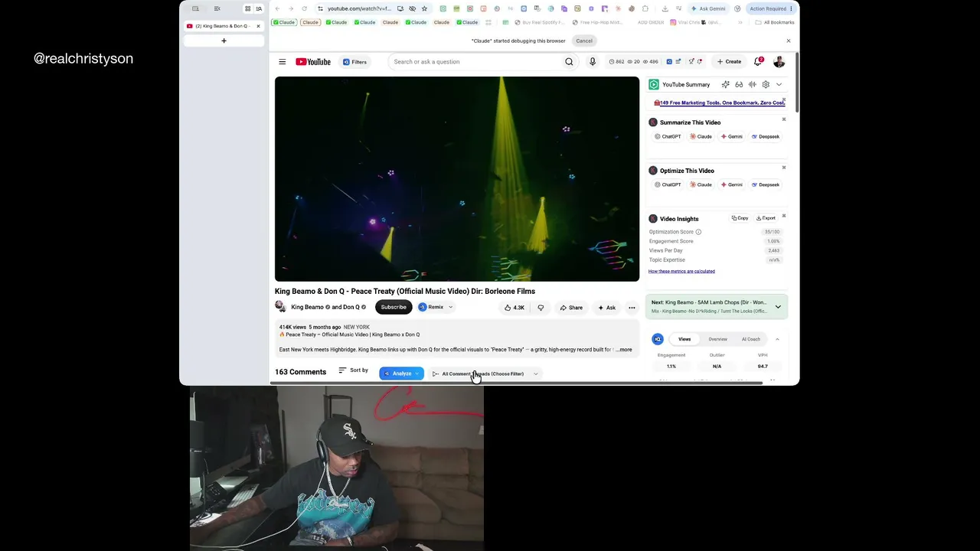Open YouTube notifications bell

coord(758,62)
